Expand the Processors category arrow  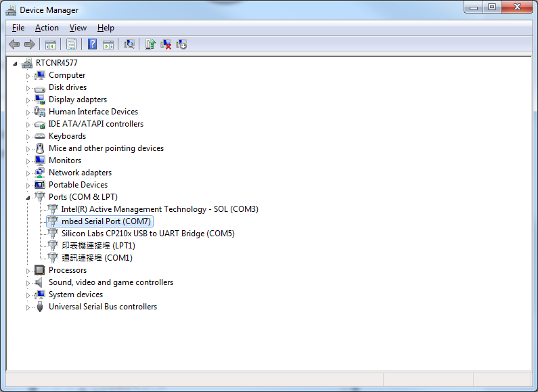click(x=28, y=271)
